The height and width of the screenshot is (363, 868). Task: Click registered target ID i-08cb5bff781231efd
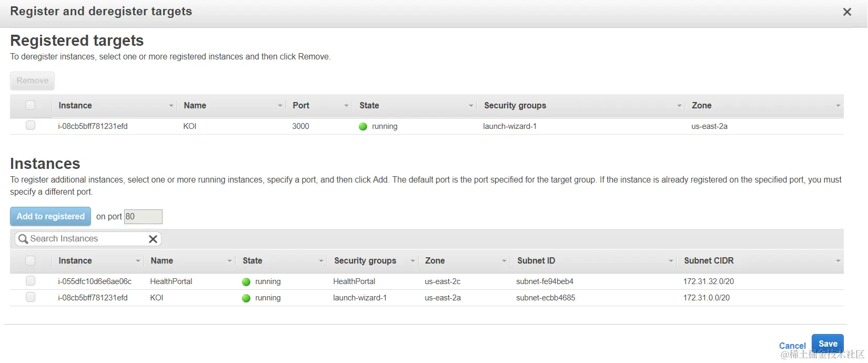(93, 126)
